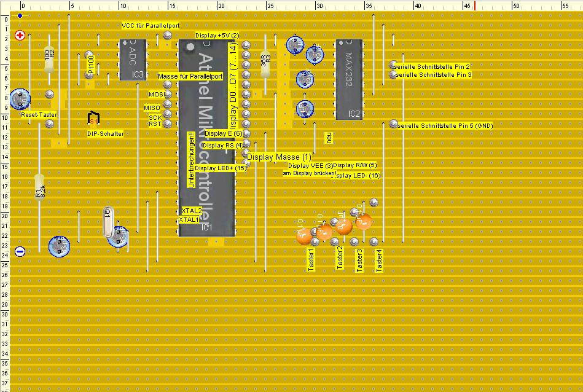
Task: Select the Atmel Mikrocontroller chip IC1
Action: point(207,138)
